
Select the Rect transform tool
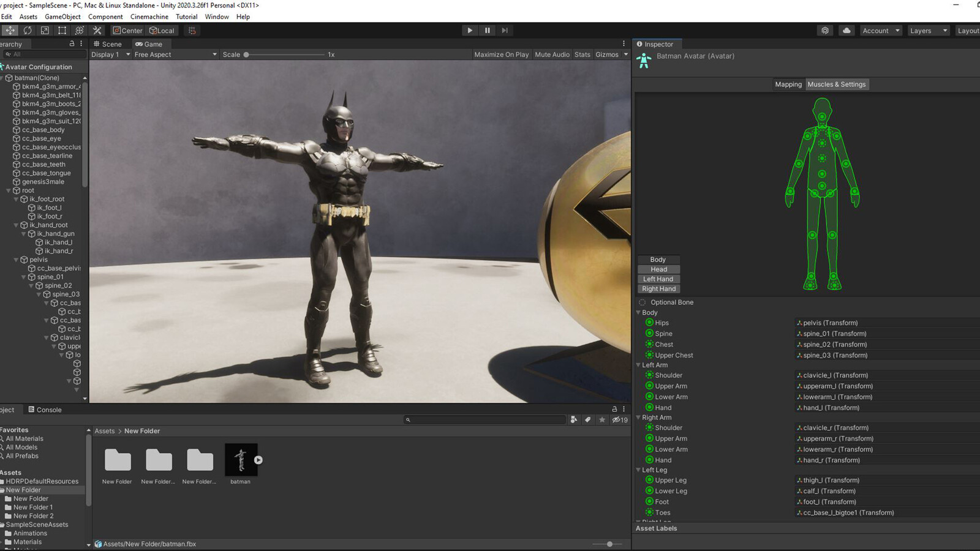[62, 31]
